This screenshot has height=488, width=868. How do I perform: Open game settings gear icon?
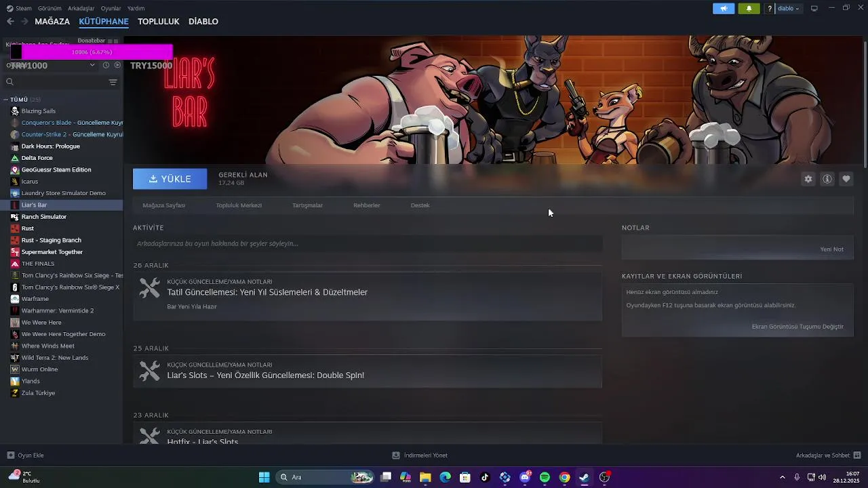[808, 179]
